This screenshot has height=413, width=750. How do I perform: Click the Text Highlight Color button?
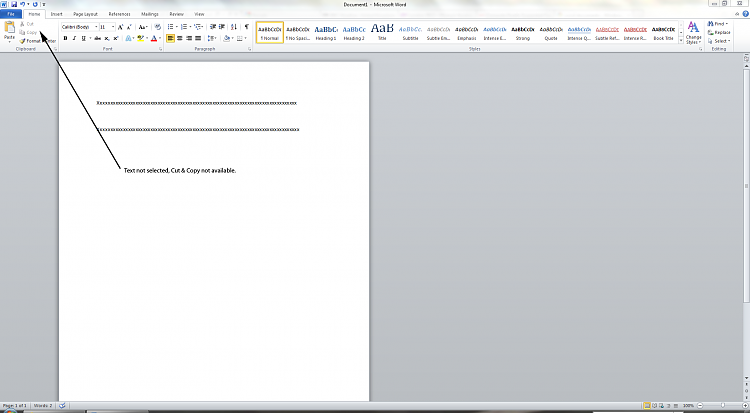point(140,38)
